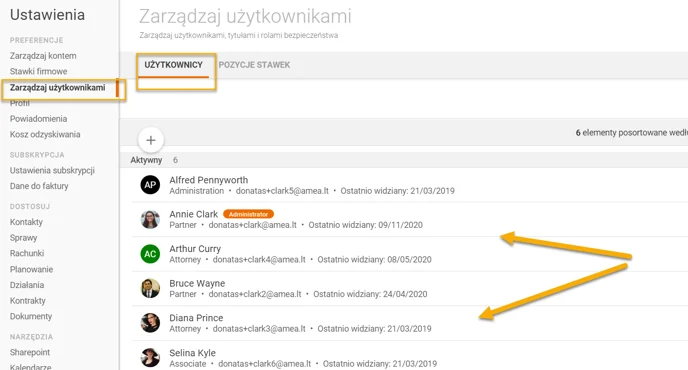Click email donatas+clark2@amea.lt

coord(255,294)
